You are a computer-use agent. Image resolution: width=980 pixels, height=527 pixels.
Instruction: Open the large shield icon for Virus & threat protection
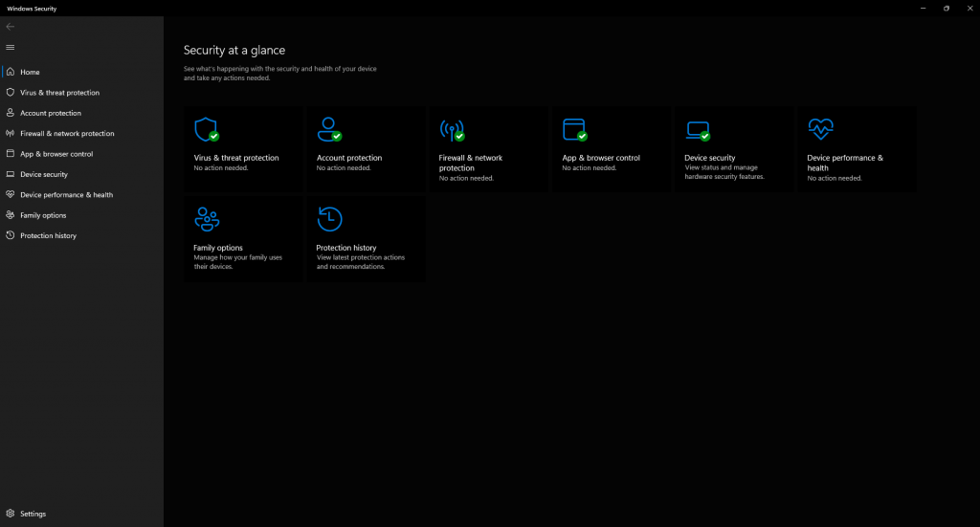coord(207,130)
